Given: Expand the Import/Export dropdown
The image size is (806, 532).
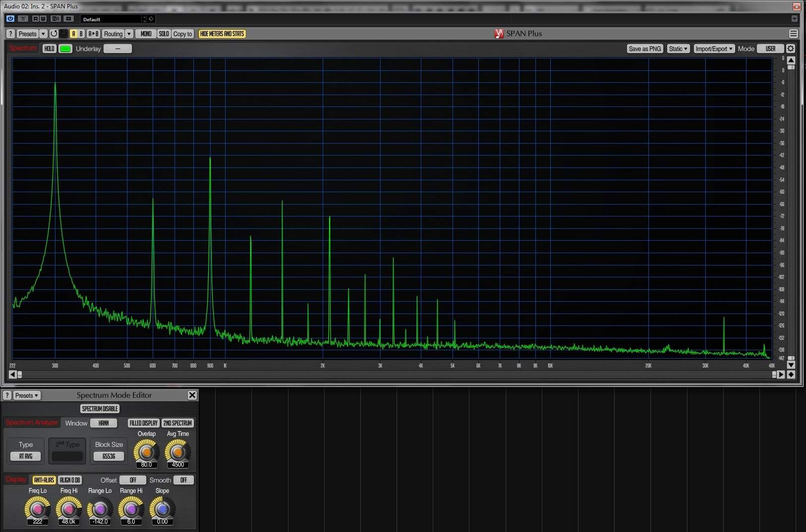Looking at the screenshot, I should tap(713, 49).
